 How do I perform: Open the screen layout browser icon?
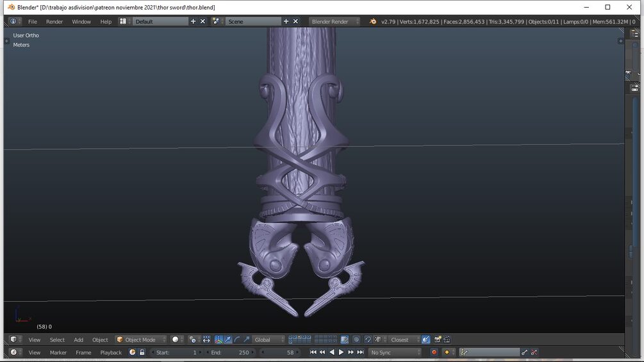125,21
